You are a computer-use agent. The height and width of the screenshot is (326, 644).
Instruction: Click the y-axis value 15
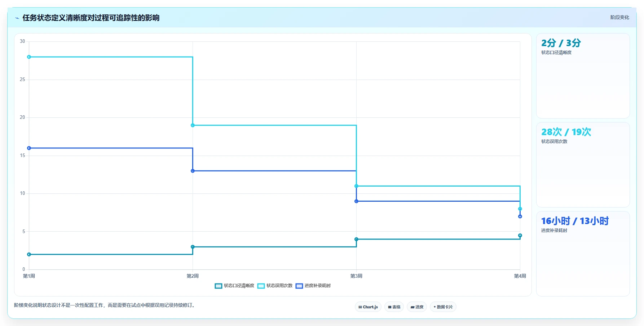tap(22, 156)
